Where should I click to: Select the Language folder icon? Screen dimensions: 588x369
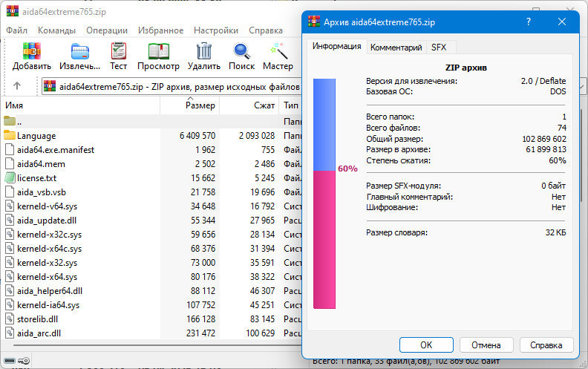click(x=10, y=135)
